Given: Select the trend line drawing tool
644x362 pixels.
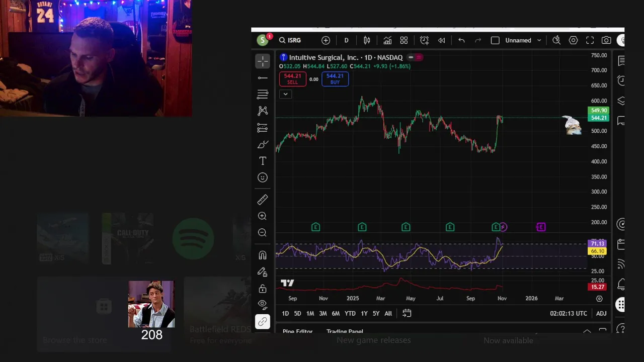Looking at the screenshot, I should (262, 78).
